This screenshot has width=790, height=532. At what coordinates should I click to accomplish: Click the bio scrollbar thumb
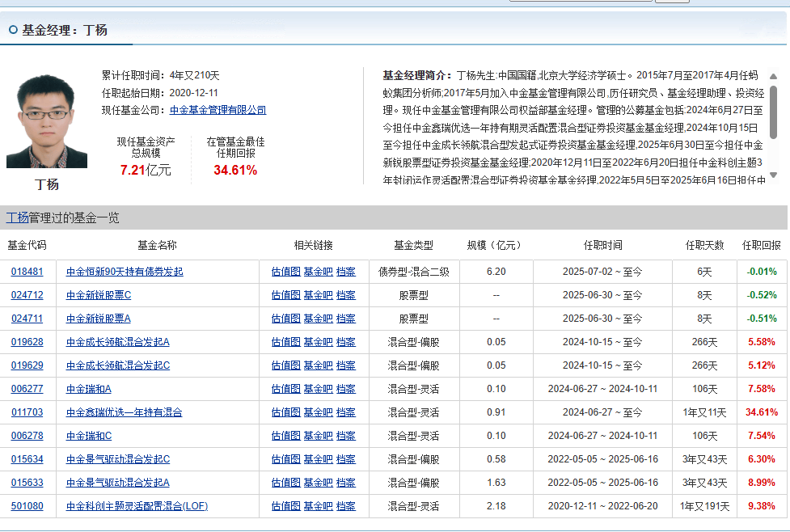[x=773, y=112]
